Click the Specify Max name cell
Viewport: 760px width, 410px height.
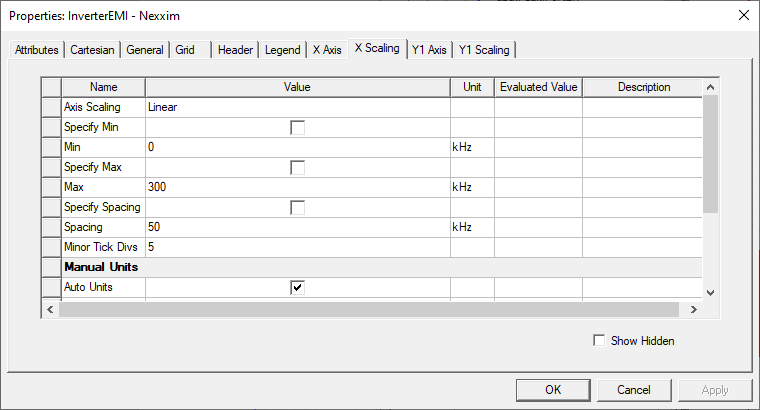coord(103,167)
